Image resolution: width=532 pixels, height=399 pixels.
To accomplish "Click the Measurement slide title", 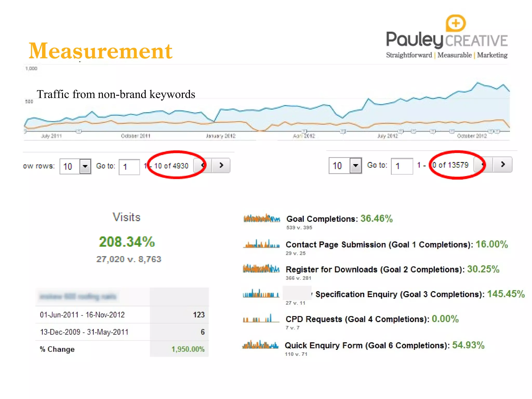I will pos(100,51).
